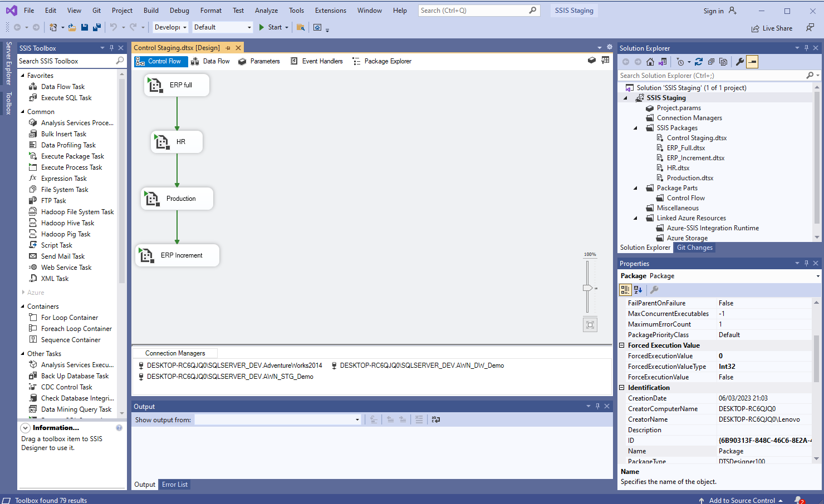
Task: Open the Extensions menu
Action: 330,10
